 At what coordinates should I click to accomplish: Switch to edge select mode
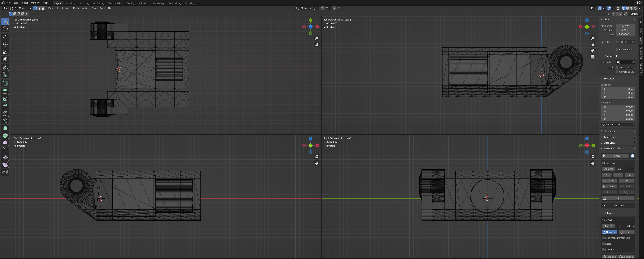(39, 8)
